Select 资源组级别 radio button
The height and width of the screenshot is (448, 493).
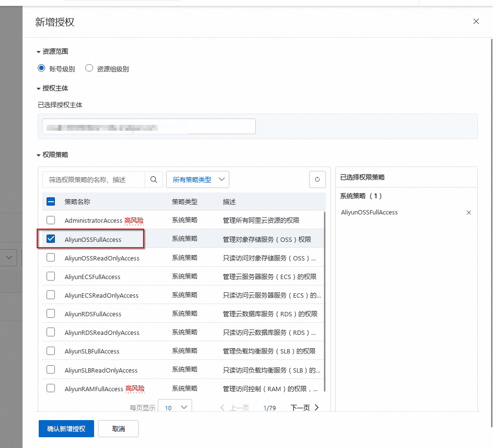point(89,68)
